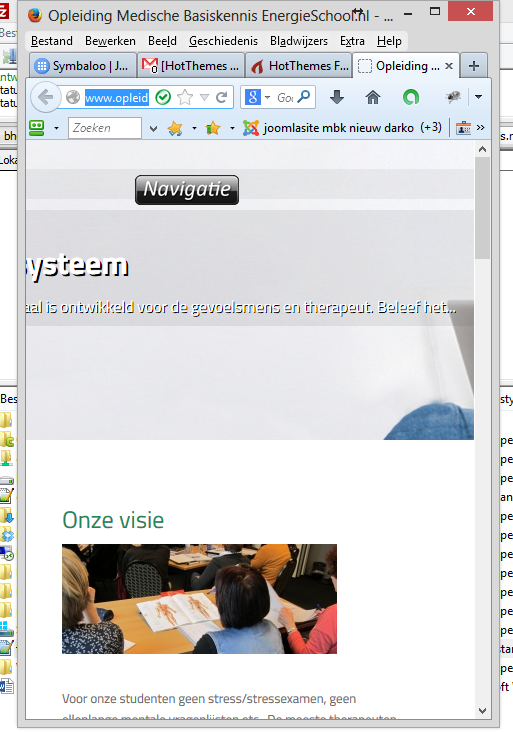Click the Navigatie button
The height and width of the screenshot is (732, 513).
pos(187,190)
